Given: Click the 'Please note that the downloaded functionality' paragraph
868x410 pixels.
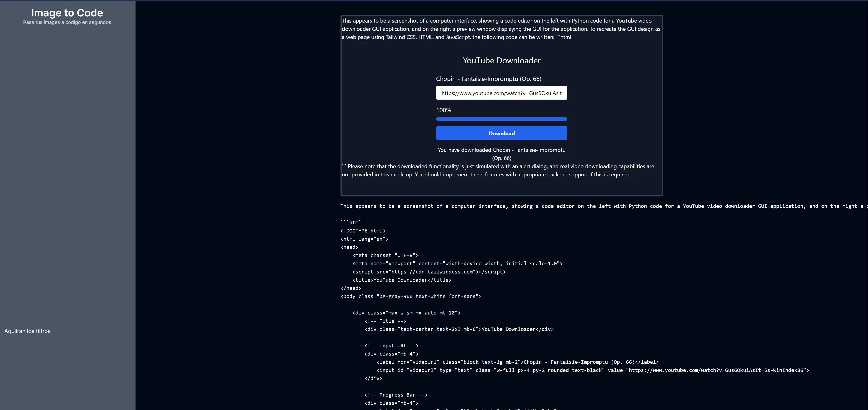Looking at the screenshot, I should (498, 170).
